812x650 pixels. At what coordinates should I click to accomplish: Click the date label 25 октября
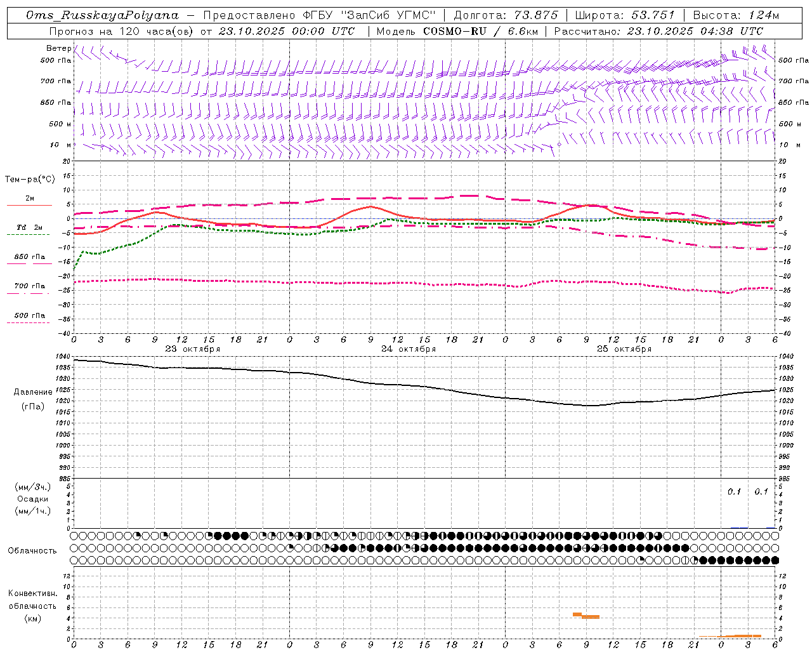click(x=624, y=349)
